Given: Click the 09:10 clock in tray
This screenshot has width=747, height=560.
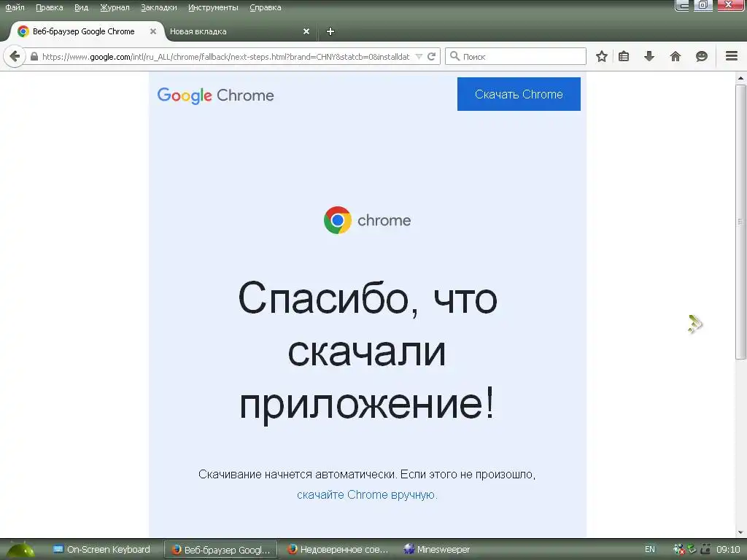Looking at the screenshot, I should point(729,550).
